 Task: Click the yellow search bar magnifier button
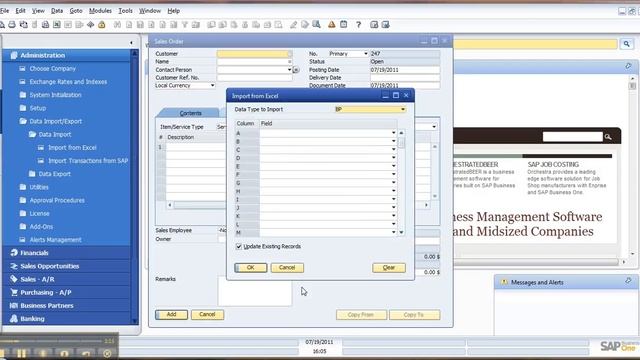tap(627, 44)
